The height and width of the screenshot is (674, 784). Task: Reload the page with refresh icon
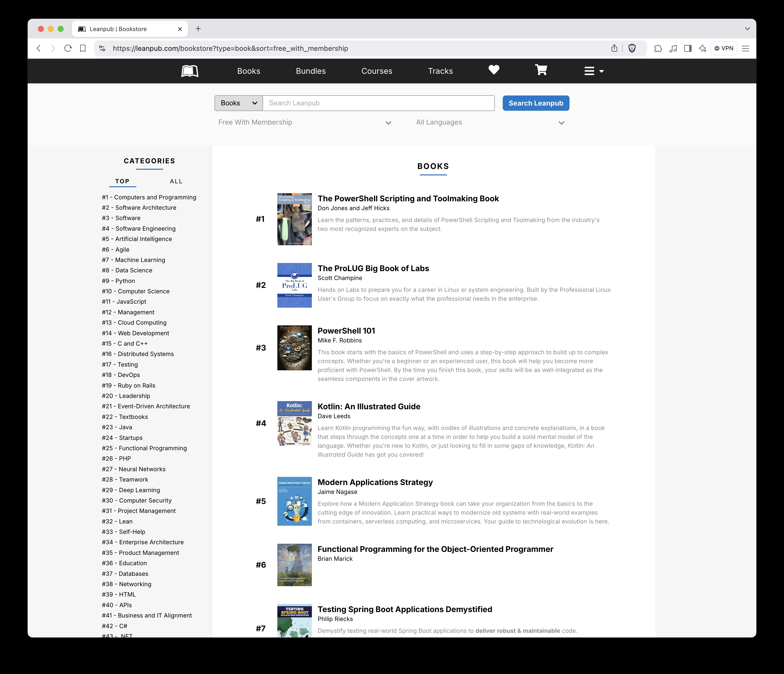click(x=68, y=48)
